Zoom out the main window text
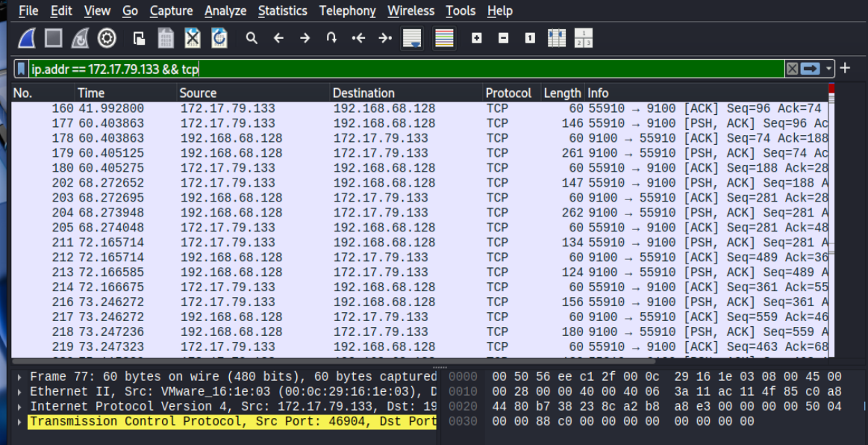This screenshot has width=868, height=445. pyautogui.click(x=503, y=38)
